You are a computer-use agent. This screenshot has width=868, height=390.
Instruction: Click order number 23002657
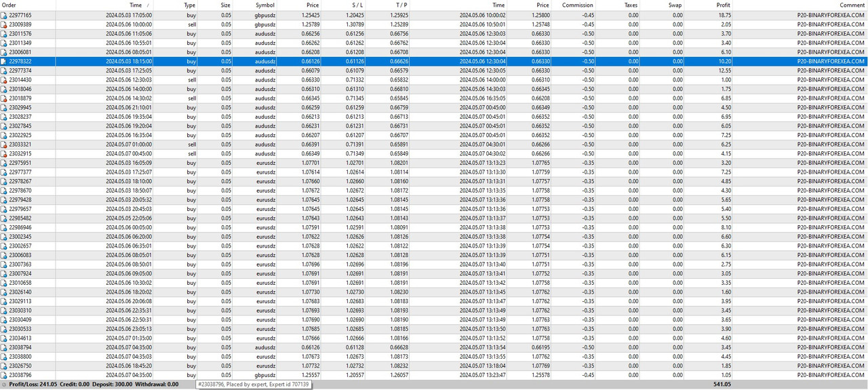coord(20,246)
